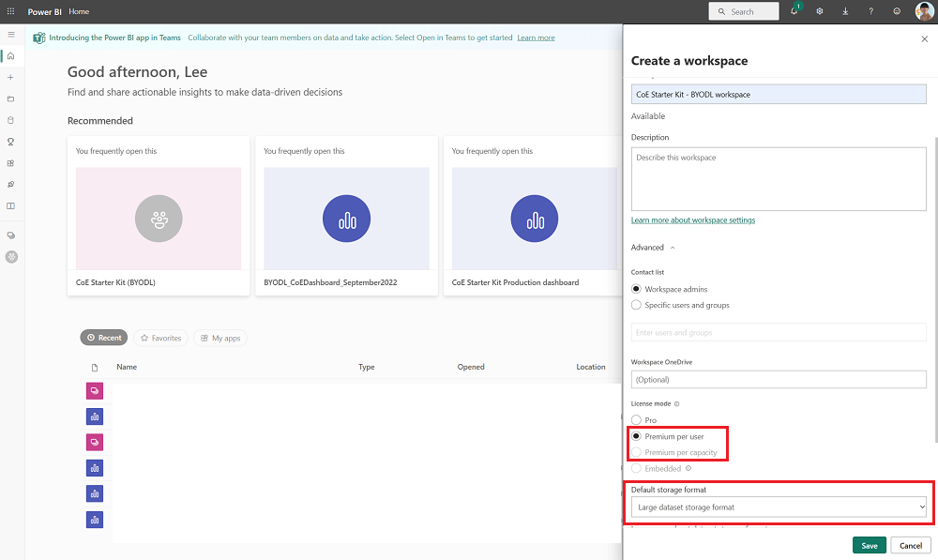Open Learn more about workspace settings link
The image size is (938, 560).
[x=693, y=220]
